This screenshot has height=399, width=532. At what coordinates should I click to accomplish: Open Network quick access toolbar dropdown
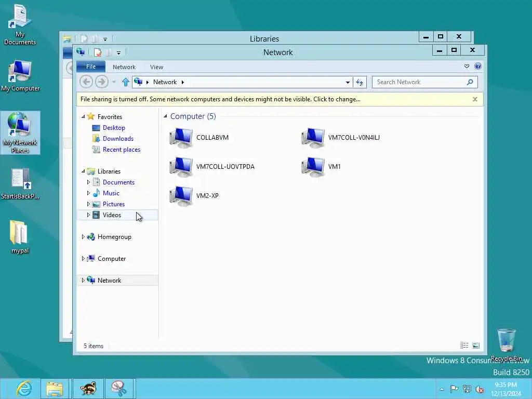click(118, 52)
